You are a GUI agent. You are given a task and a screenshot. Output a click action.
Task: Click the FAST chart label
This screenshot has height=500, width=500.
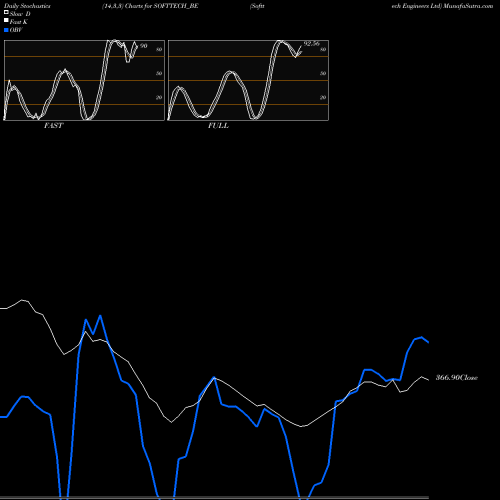point(53,126)
